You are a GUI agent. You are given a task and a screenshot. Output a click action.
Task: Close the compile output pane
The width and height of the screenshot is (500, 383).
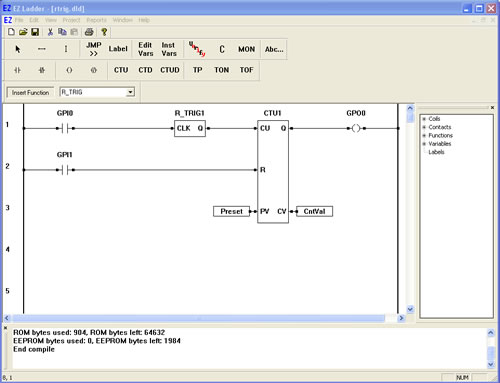pos(5,328)
